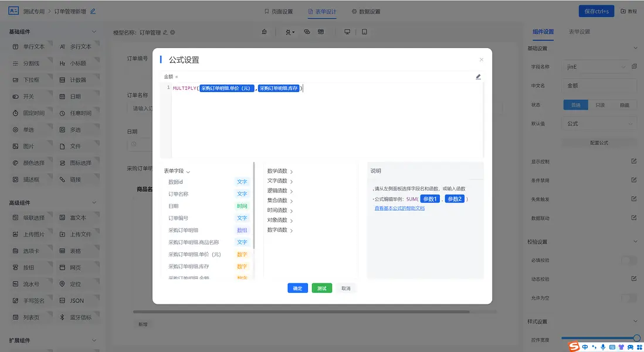Image resolution: width=644 pixels, height=352 pixels.
Task: Edit page name via pencil icon beside 订单管理新增
Action: click(93, 12)
